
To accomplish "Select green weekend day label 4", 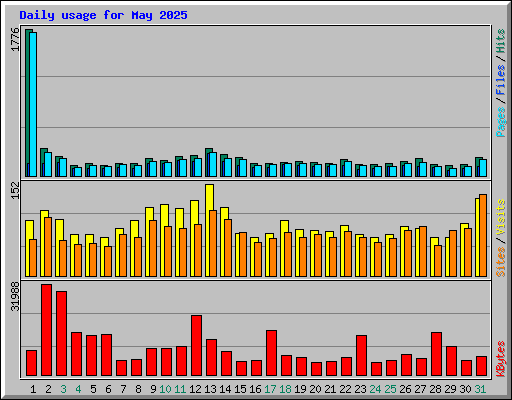I will 78,389.
